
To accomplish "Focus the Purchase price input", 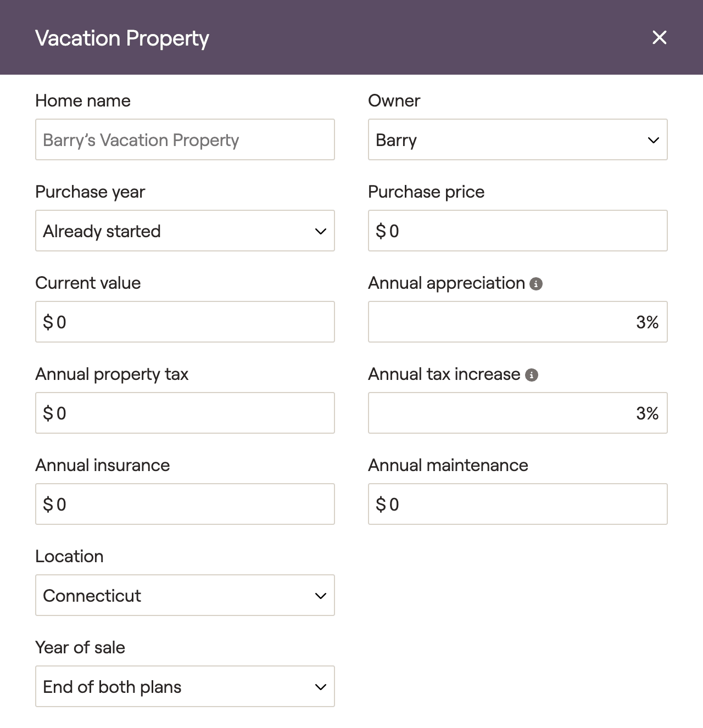I will point(517,231).
